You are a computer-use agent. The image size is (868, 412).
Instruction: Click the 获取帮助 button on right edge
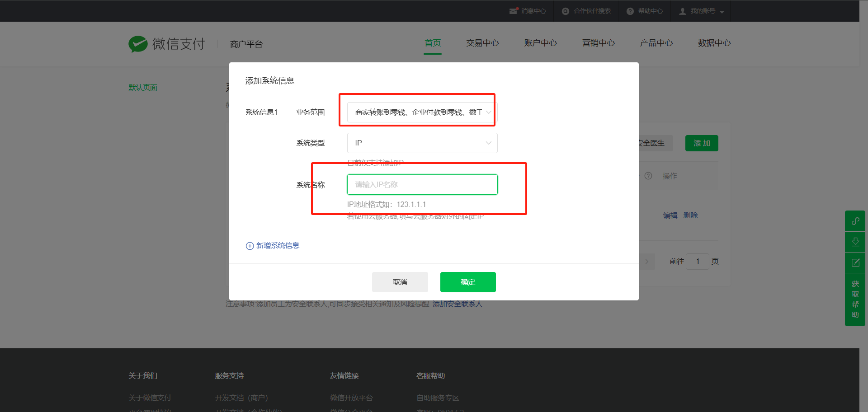pos(855,299)
